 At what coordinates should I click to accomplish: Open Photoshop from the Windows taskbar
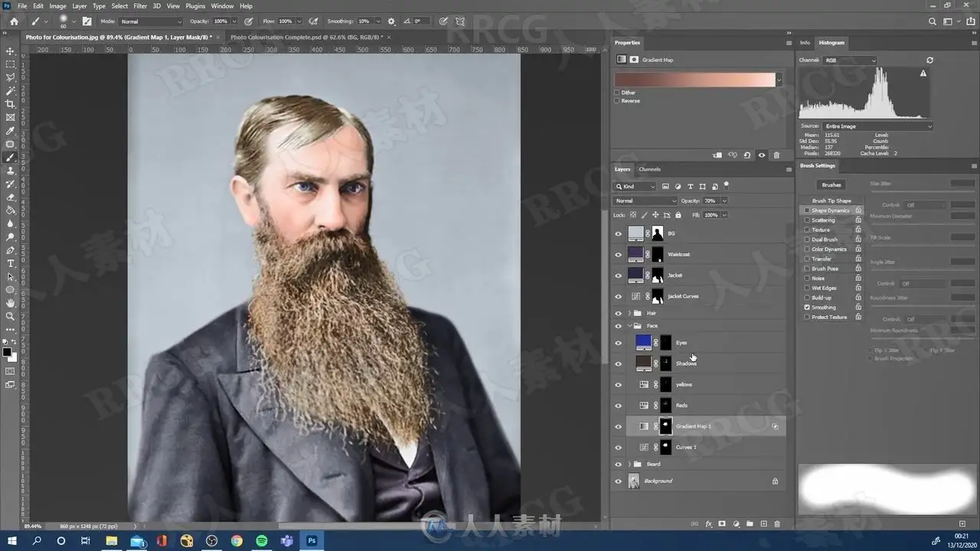pos(312,541)
